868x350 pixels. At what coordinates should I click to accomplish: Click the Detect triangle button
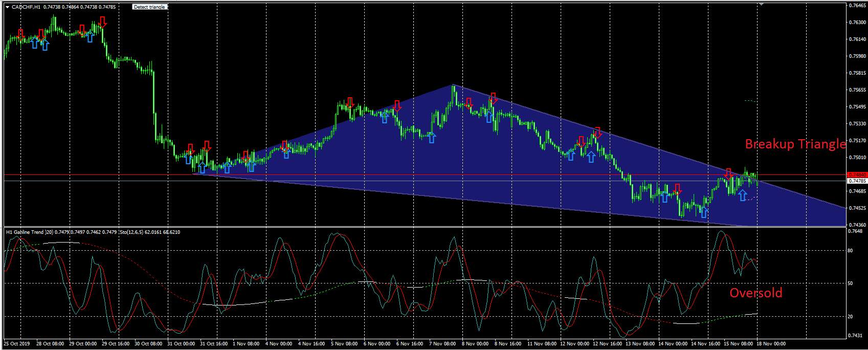tap(149, 7)
